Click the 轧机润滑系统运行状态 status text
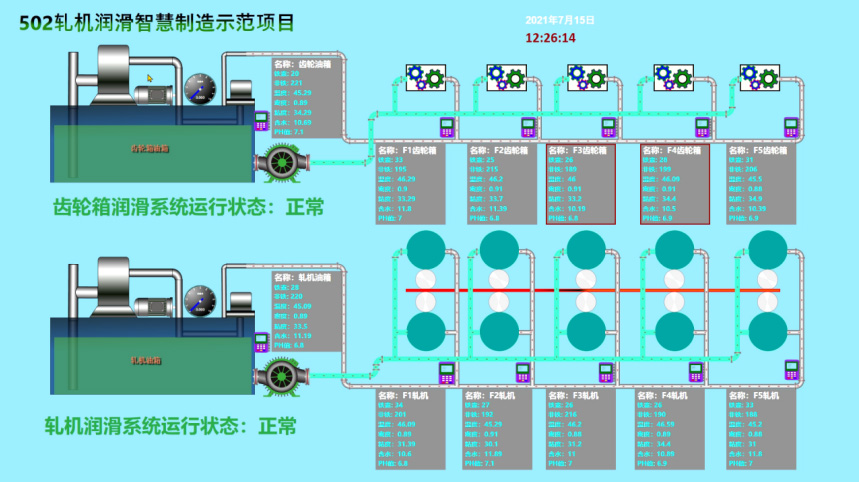 tap(170, 426)
